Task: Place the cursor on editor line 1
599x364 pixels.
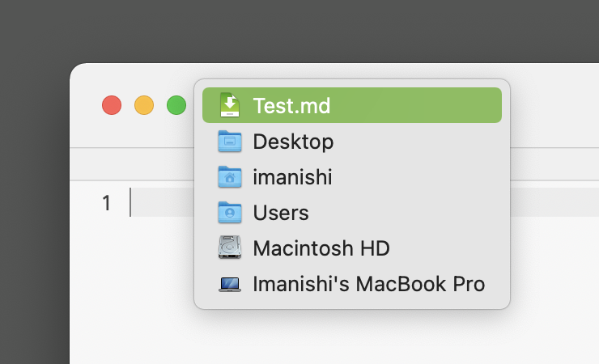Action: (365, 202)
